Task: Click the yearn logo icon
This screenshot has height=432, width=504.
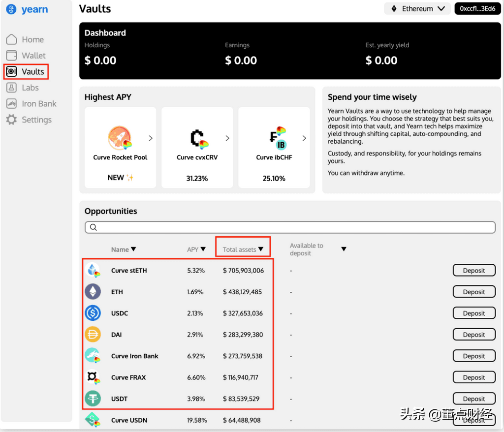Action: (11, 9)
